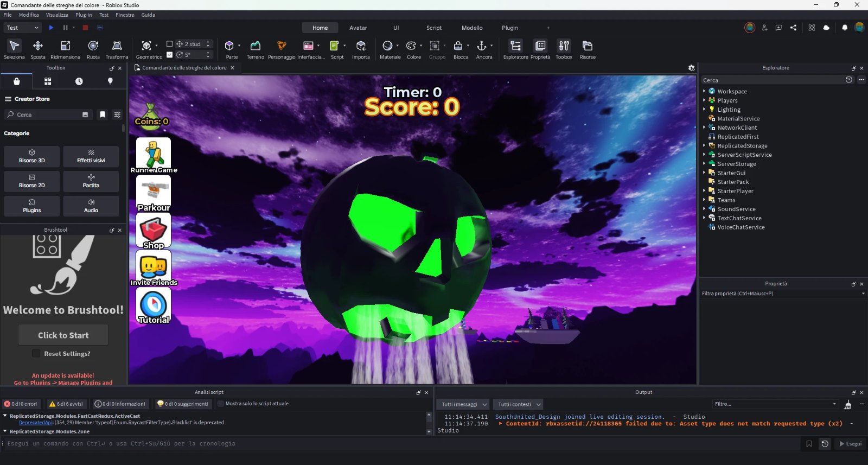
Task: Select the Seleziona tool
Action: click(14, 49)
